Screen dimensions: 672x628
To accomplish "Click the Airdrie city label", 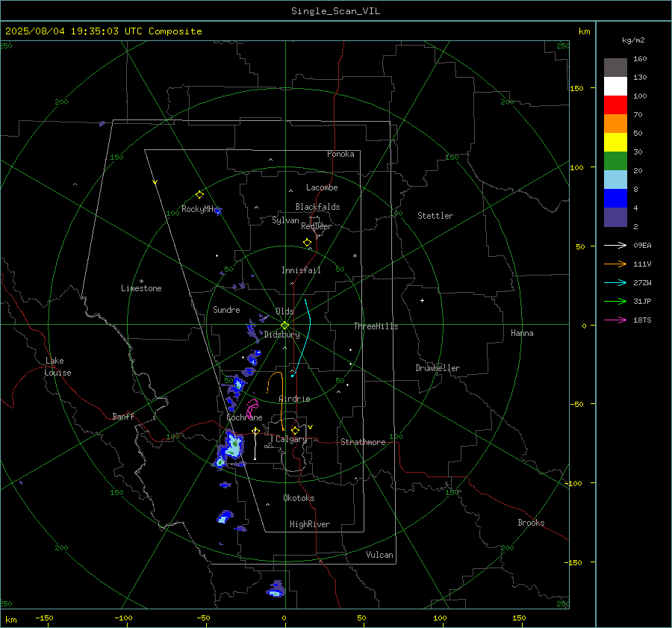I will pos(294,399).
